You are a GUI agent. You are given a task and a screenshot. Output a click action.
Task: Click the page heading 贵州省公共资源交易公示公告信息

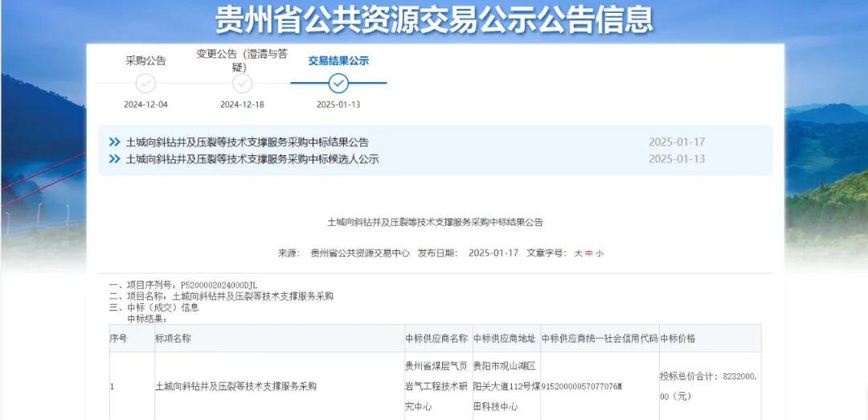pyautogui.click(x=434, y=20)
